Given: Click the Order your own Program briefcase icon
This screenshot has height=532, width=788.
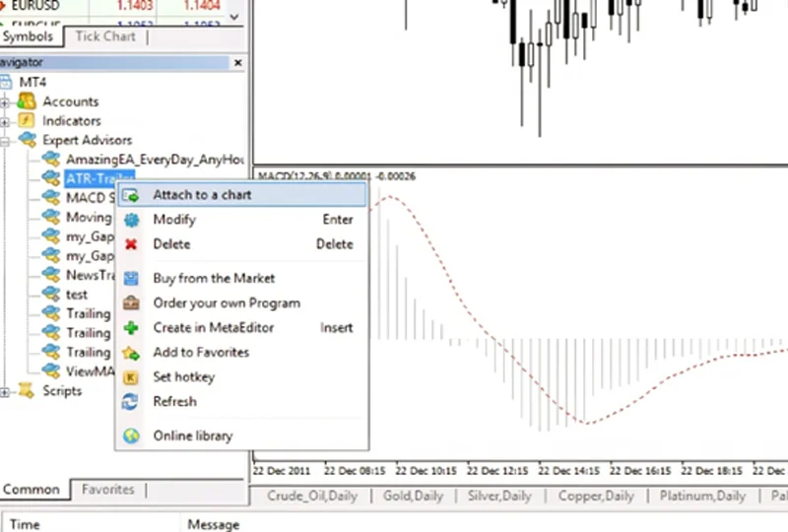Looking at the screenshot, I should [131, 302].
